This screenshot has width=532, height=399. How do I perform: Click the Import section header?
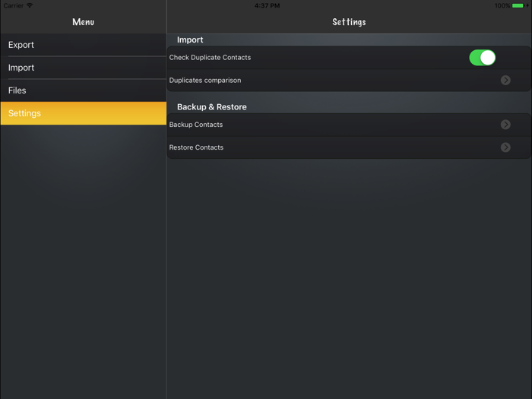coord(190,40)
